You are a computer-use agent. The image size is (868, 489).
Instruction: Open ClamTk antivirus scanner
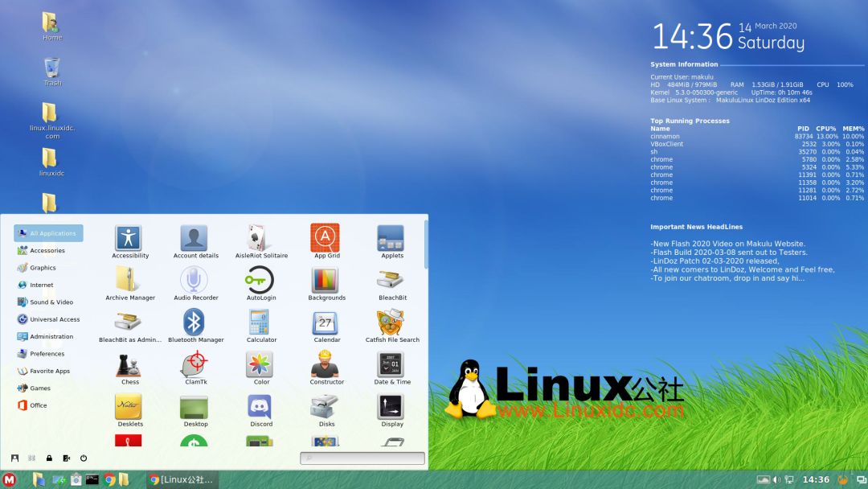tap(195, 364)
